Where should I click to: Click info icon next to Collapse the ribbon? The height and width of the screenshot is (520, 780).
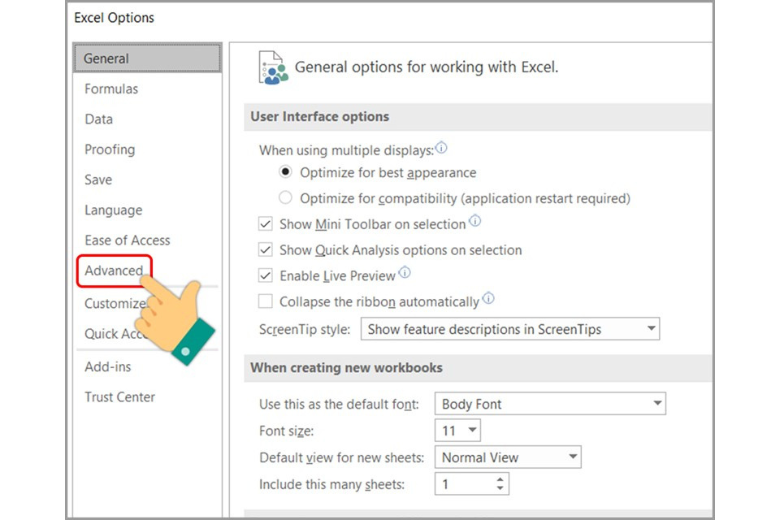pyautogui.click(x=488, y=298)
